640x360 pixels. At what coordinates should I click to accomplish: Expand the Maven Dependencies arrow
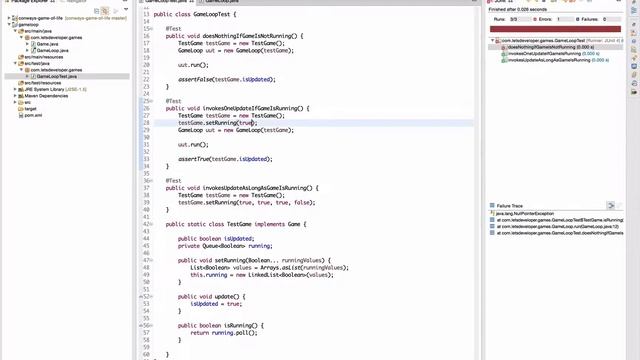point(16,96)
